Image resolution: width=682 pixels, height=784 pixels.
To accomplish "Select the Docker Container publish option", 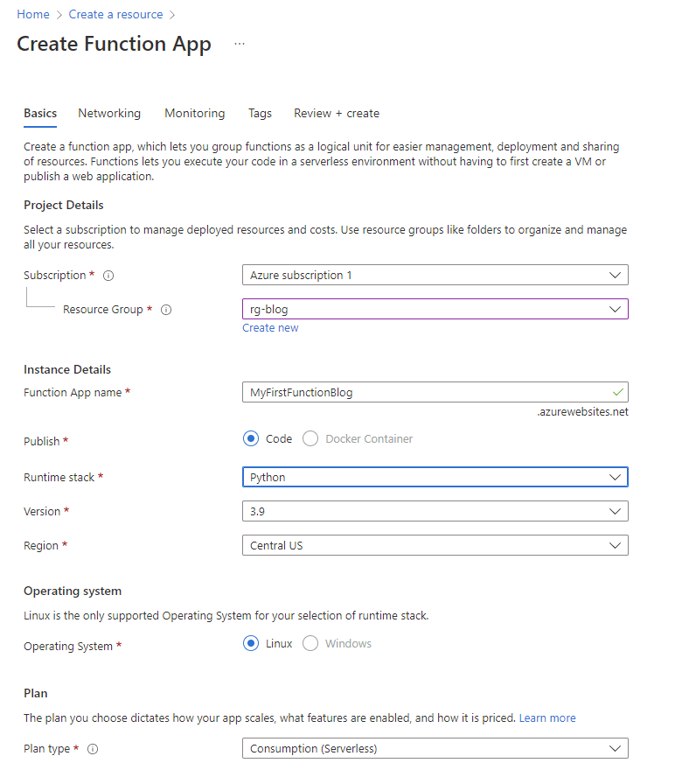I will pos(310,438).
